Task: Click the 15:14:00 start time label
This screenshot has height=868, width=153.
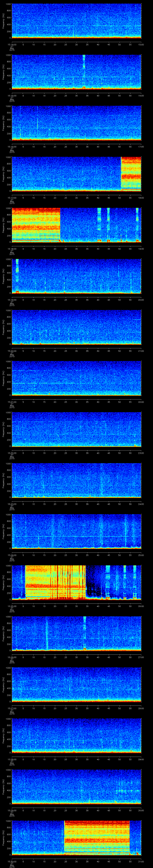Action: 12,44
